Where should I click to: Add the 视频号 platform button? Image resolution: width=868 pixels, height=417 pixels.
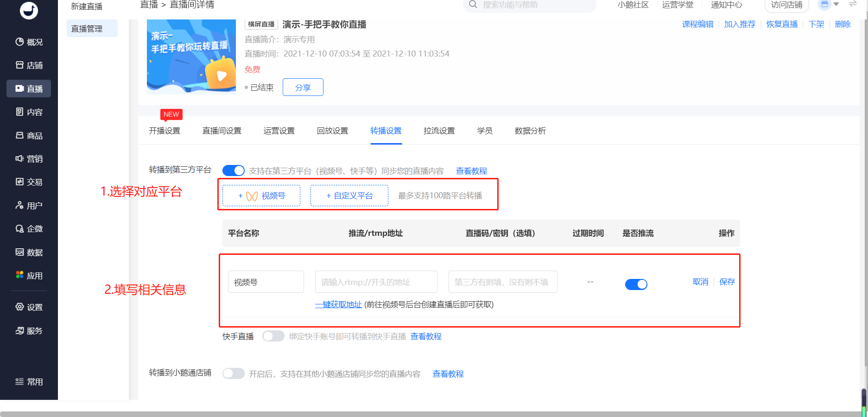pyautogui.click(x=261, y=196)
